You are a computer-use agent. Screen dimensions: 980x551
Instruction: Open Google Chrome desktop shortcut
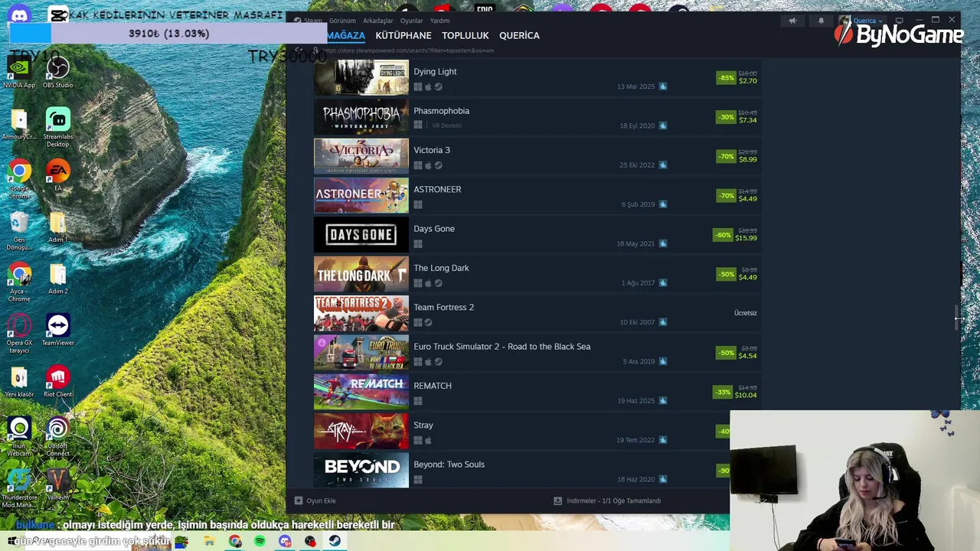[19, 179]
